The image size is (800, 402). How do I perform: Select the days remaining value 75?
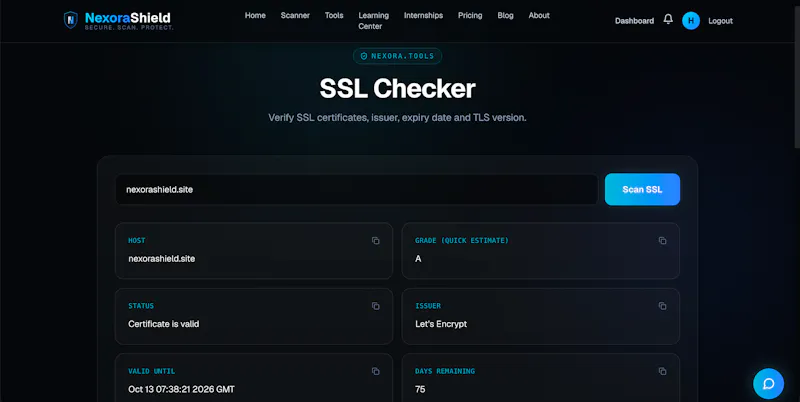tap(420, 389)
